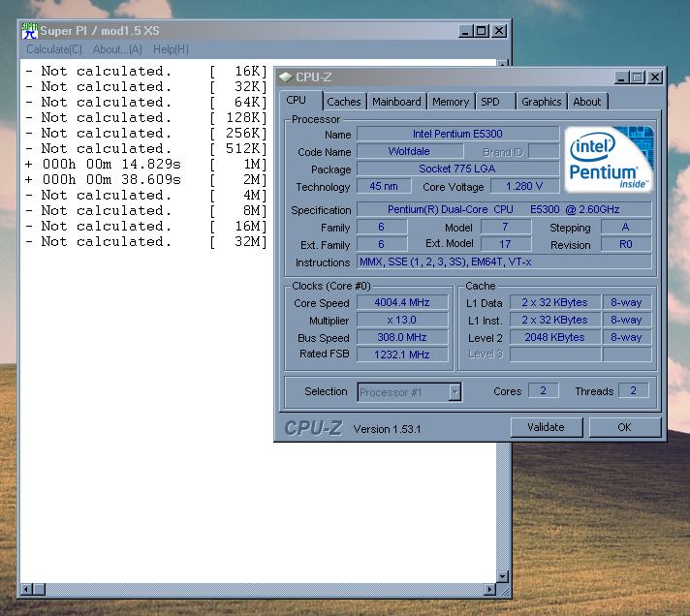Screen dimensions: 690x616
Task: Click the 'Not calculated' row for 4M
Action: (x=146, y=196)
